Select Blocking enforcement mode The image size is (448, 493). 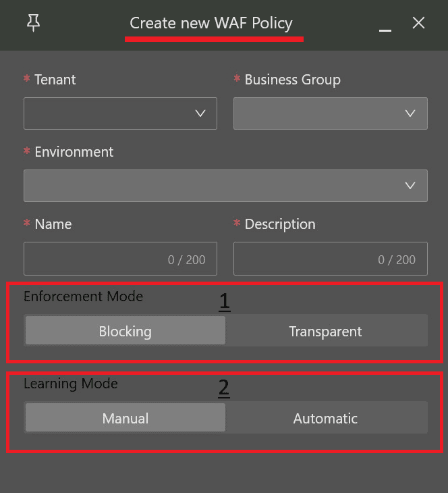[125, 331]
